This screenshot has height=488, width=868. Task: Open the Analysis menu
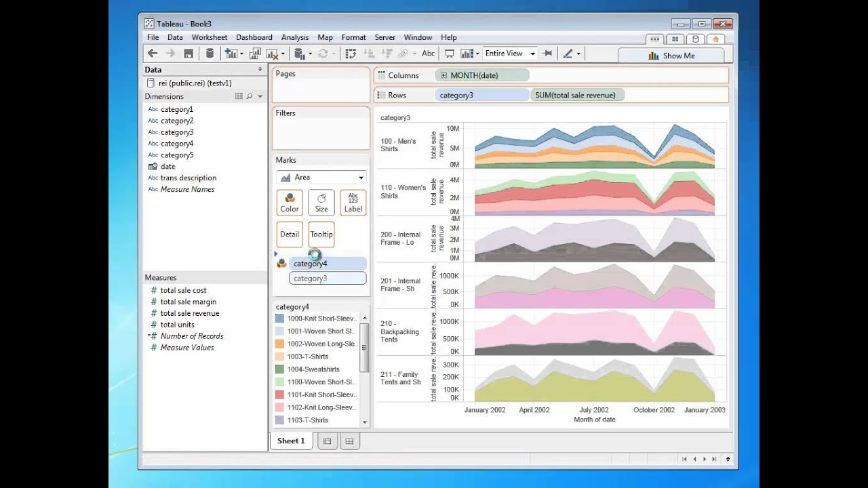click(295, 37)
